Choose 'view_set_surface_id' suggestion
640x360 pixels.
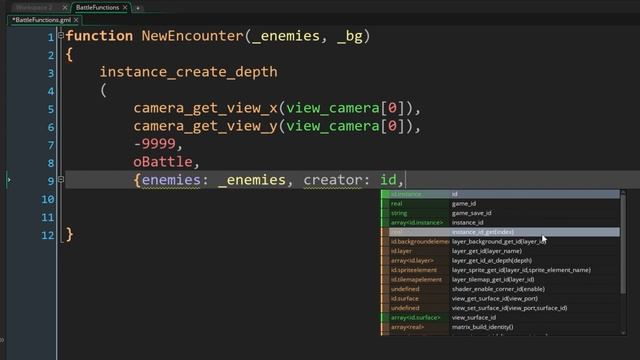tap(500, 308)
